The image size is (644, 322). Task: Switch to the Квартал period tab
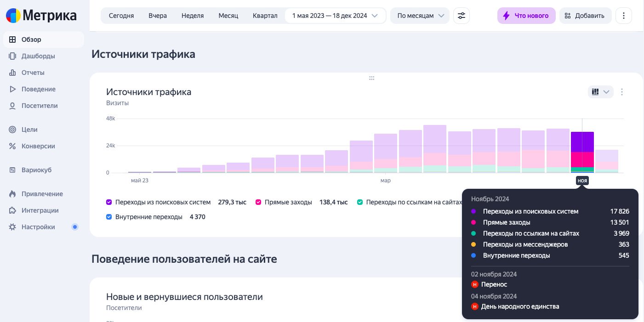[265, 16]
